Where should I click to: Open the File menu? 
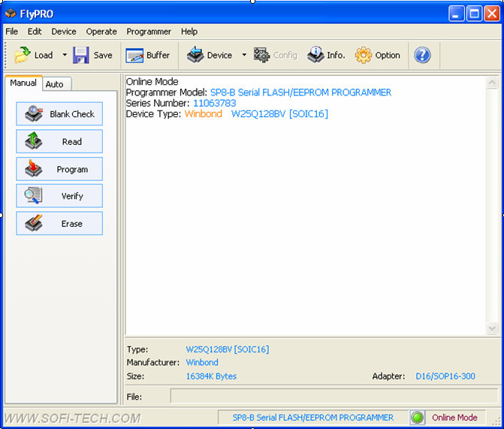tap(12, 32)
